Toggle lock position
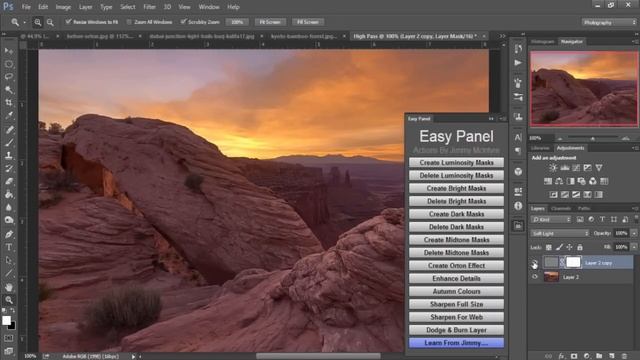 (569, 247)
